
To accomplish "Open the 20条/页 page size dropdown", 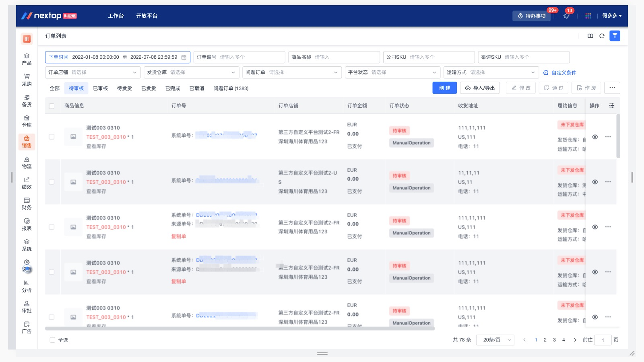I will tap(495, 340).
